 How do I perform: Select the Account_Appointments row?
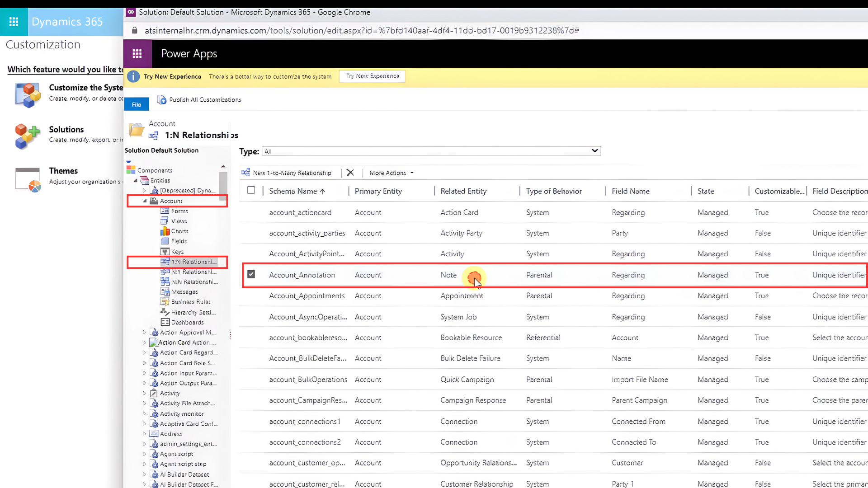[553, 296]
